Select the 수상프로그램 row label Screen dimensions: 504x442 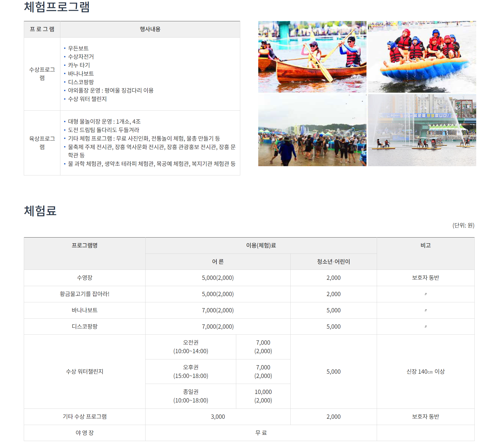42,74
